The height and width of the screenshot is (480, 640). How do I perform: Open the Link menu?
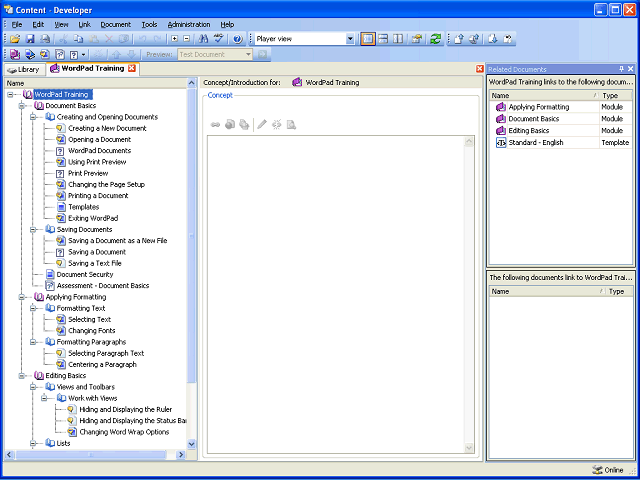click(84, 24)
